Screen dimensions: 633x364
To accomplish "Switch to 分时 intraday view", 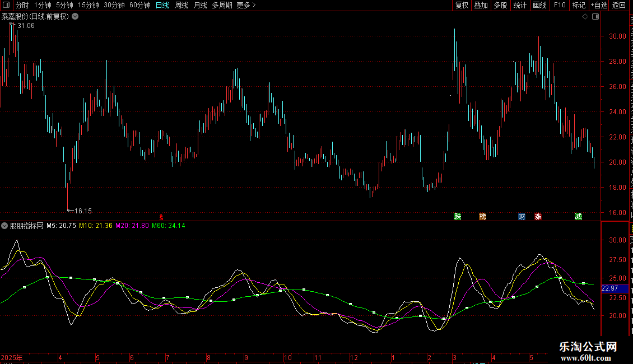I will pyautogui.click(x=22, y=5).
